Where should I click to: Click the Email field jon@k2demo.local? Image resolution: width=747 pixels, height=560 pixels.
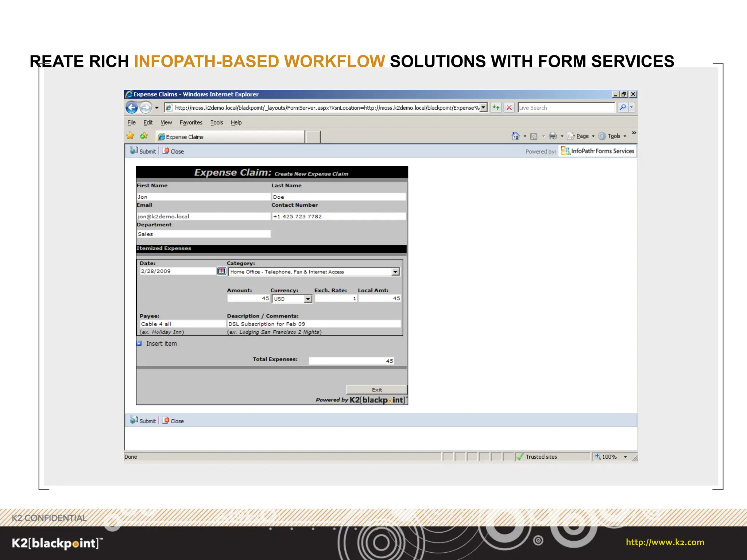point(204,216)
